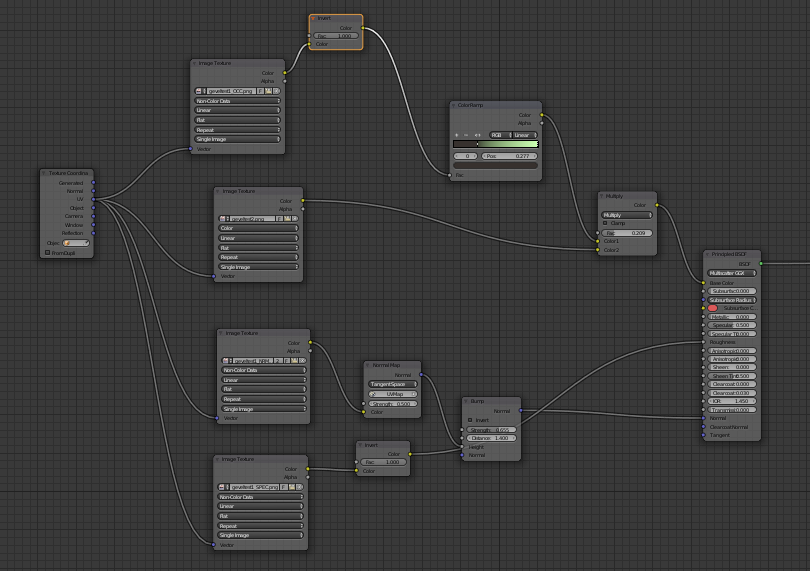810x571 pixels.
Task: Enable Clamp checkbox in Multiply node
Action: pos(605,223)
